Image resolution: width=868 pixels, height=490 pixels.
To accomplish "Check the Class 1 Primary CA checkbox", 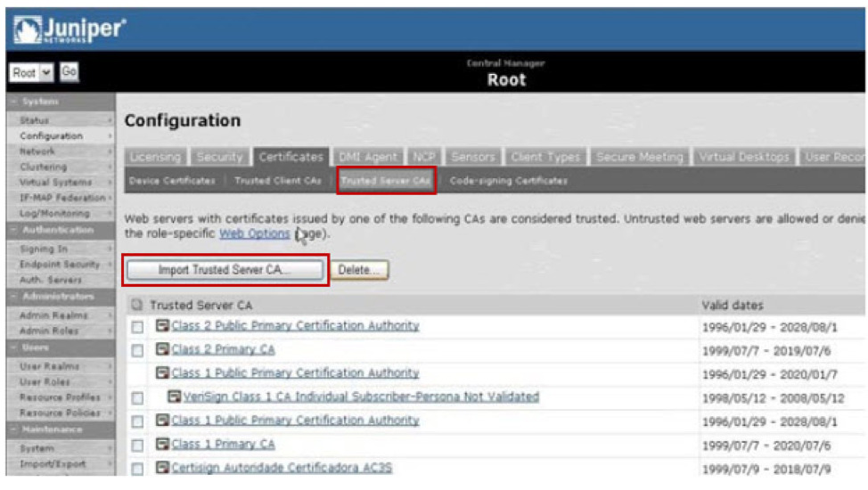I will pyautogui.click(x=137, y=445).
